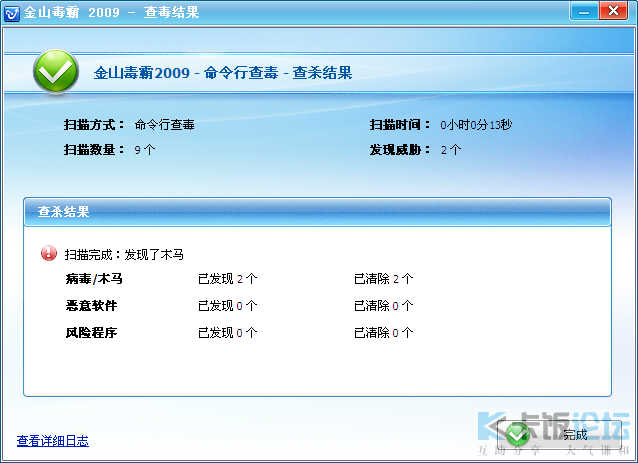Click 已发现 0 个 in 恶意软件 row
Viewport: 638px width, 463px height.
coord(227,306)
